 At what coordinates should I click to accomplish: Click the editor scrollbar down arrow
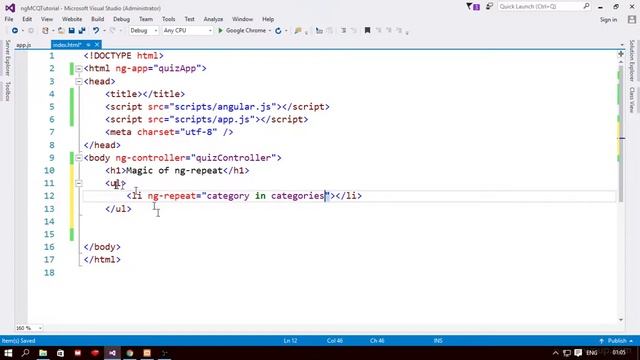click(621, 320)
